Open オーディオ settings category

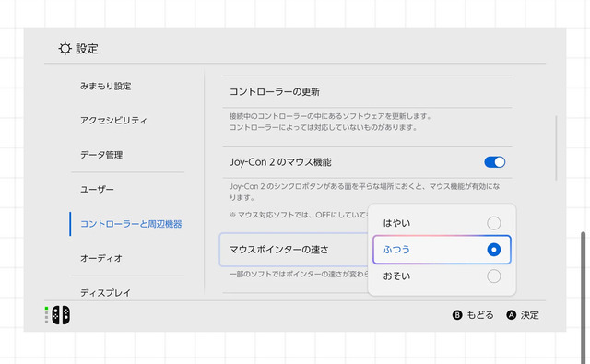pyautogui.click(x=101, y=258)
